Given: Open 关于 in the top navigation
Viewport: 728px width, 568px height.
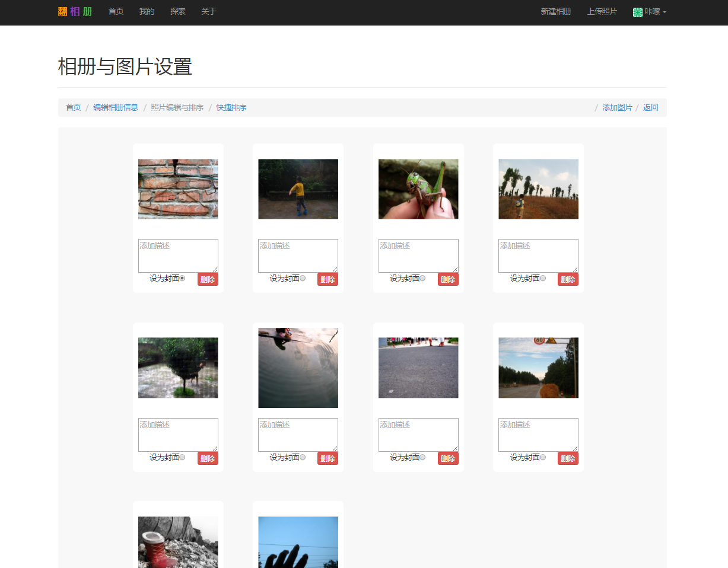Looking at the screenshot, I should 209,11.
